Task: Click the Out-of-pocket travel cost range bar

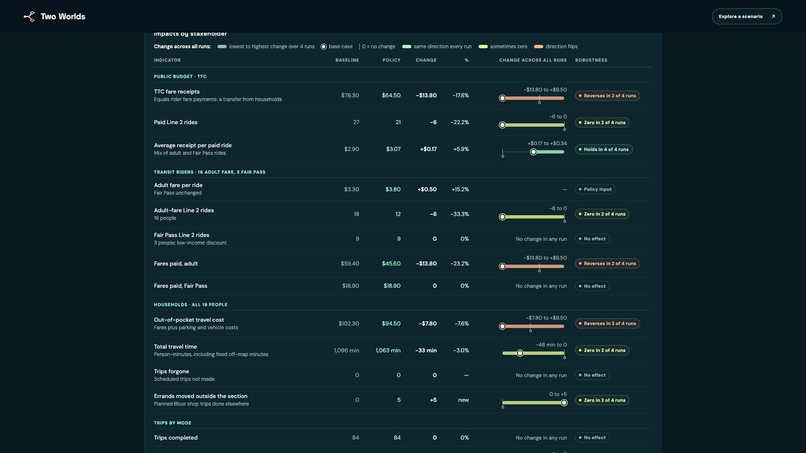Action: point(534,326)
